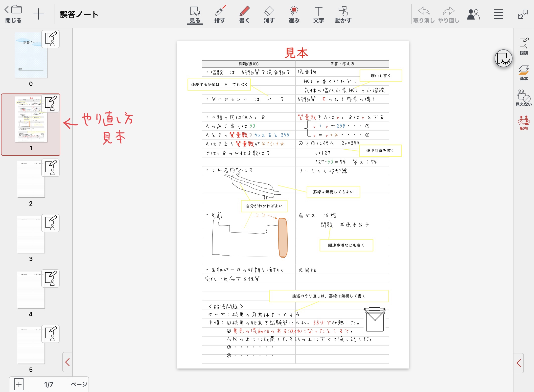Screen dimensions: 534x392
Task: Click the 配布 distribute button
Action: [524, 123]
